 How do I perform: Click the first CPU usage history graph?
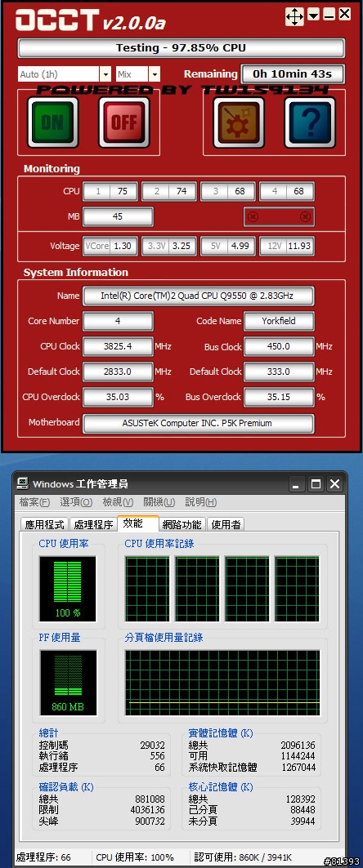pos(147,589)
